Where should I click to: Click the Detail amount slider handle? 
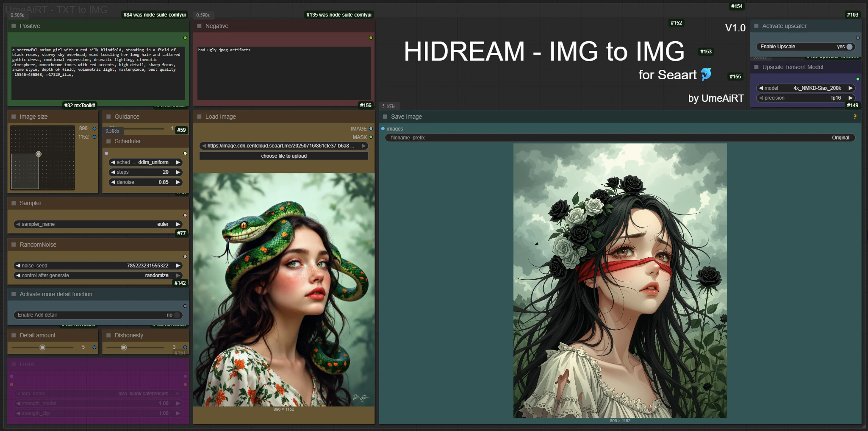tap(42, 348)
